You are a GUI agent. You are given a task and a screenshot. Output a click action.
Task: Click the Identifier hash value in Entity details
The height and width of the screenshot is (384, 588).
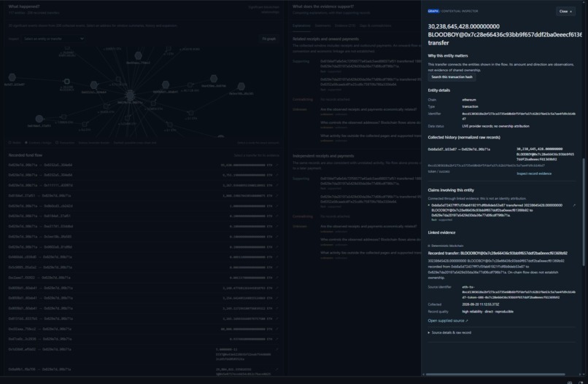coord(518,116)
